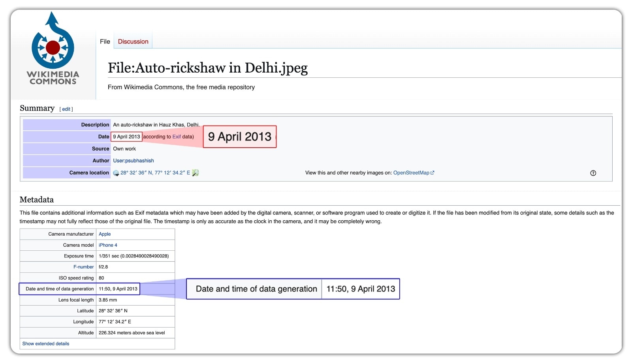Image resolution: width=632 pixels, height=364 pixels.
Task: Click the edit link next to Summary
Action: click(x=66, y=109)
